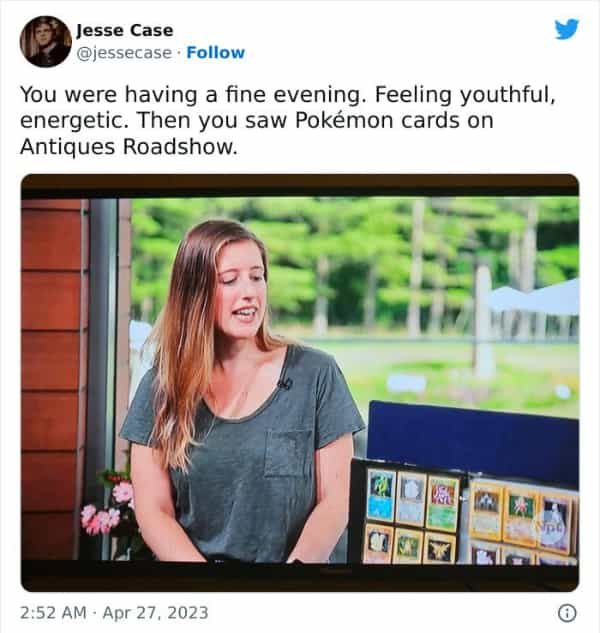Viewport: 600px width, 633px height.
Task: Click the red brick wall in photo
Action: 52,379
